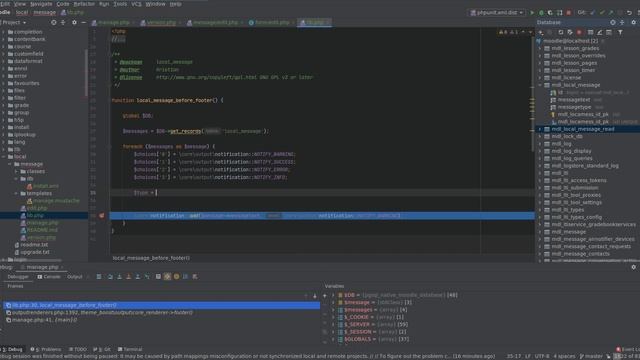640x360 pixels.
Task: Open the Project panel settings gear
Action: [74, 22]
